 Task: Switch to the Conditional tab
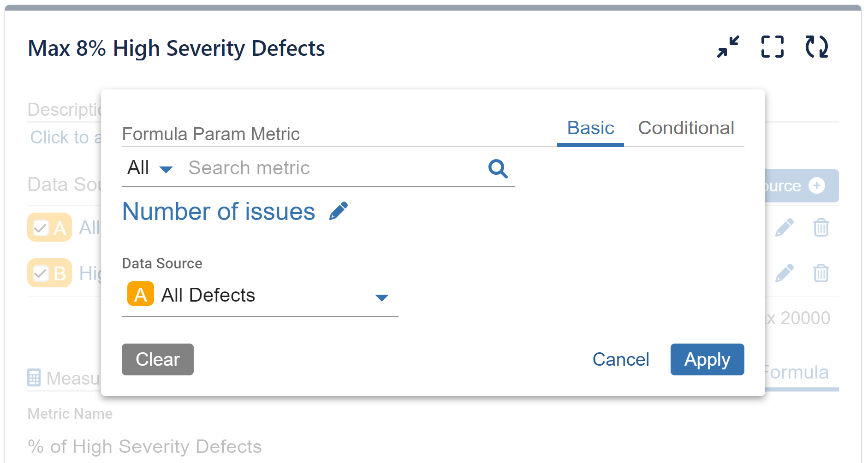click(686, 128)
